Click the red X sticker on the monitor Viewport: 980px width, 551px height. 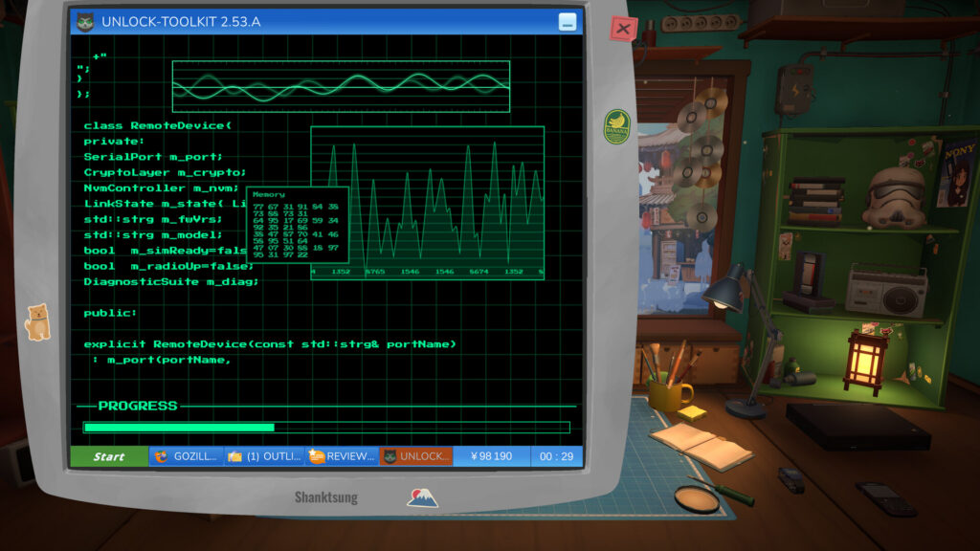(623, 29)
